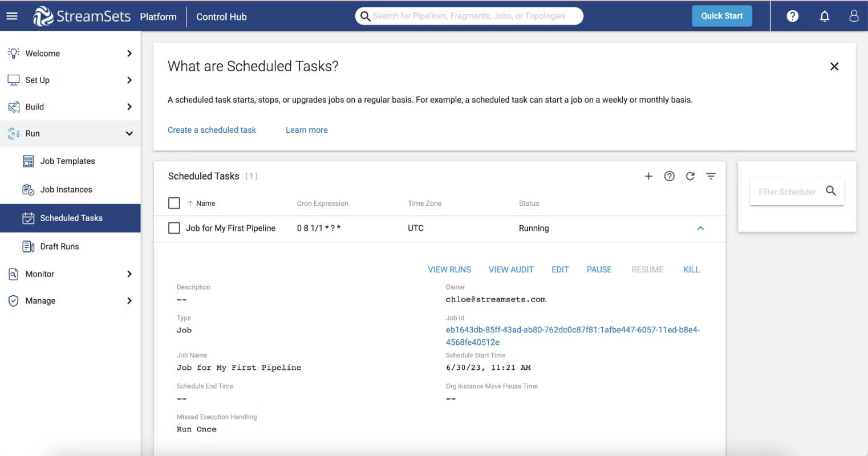Click the search magnifier icon in top bar
The image size is (868, 456).
pos(365,16)
